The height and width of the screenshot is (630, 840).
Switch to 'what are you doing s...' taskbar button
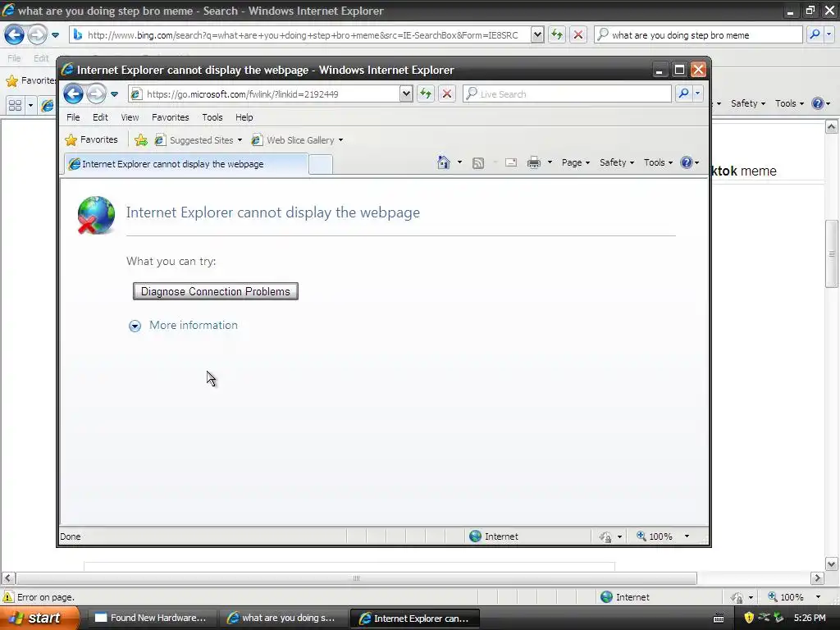[x=282, y=618]
